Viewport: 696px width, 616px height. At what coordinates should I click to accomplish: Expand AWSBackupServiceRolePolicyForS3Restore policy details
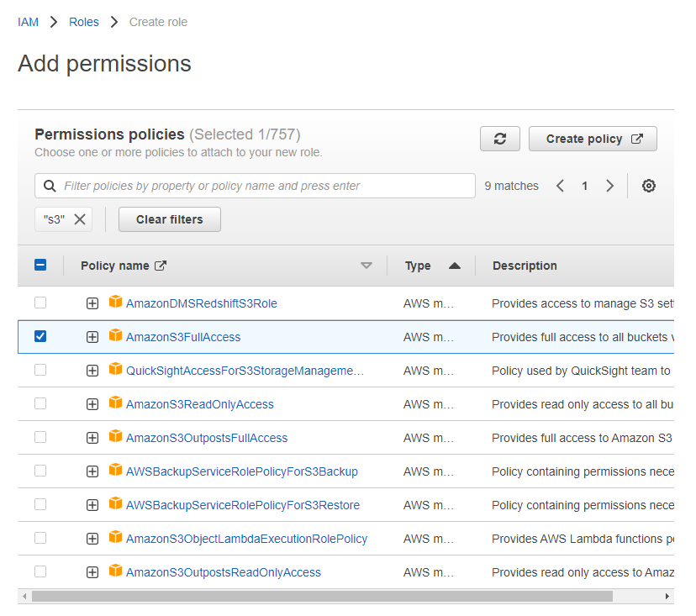tap(92, 506)
